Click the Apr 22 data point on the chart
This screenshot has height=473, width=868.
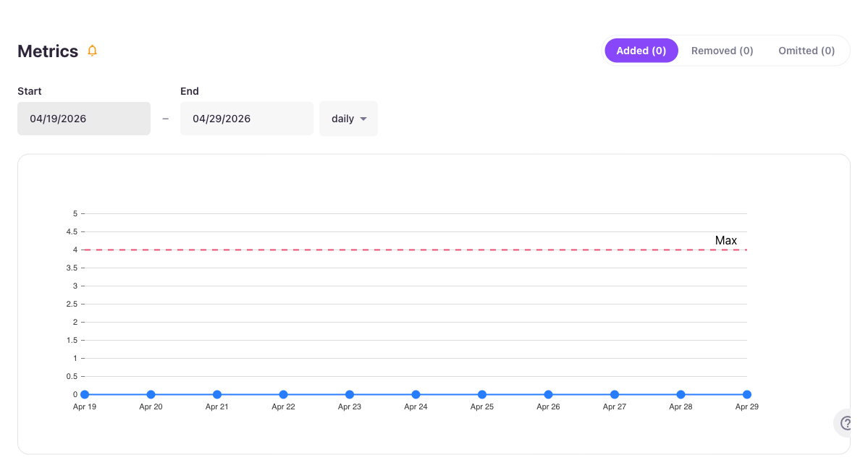pos(283,394)
